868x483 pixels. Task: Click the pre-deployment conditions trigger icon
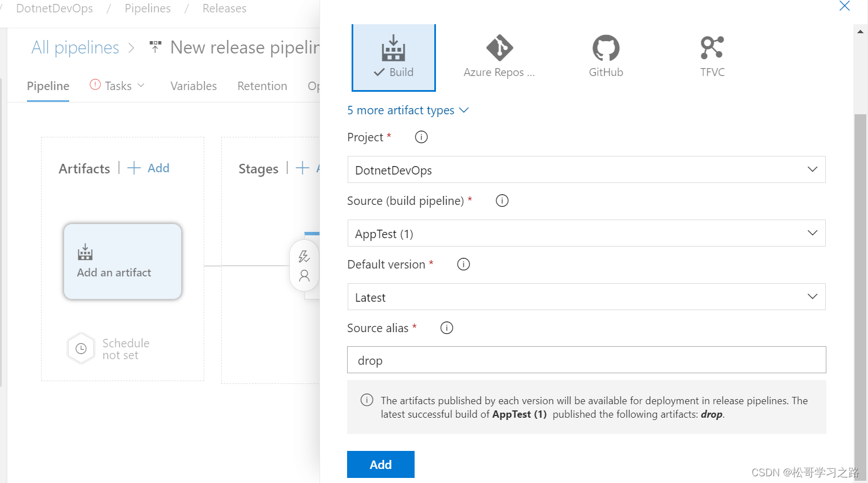(x=304, y=256)
